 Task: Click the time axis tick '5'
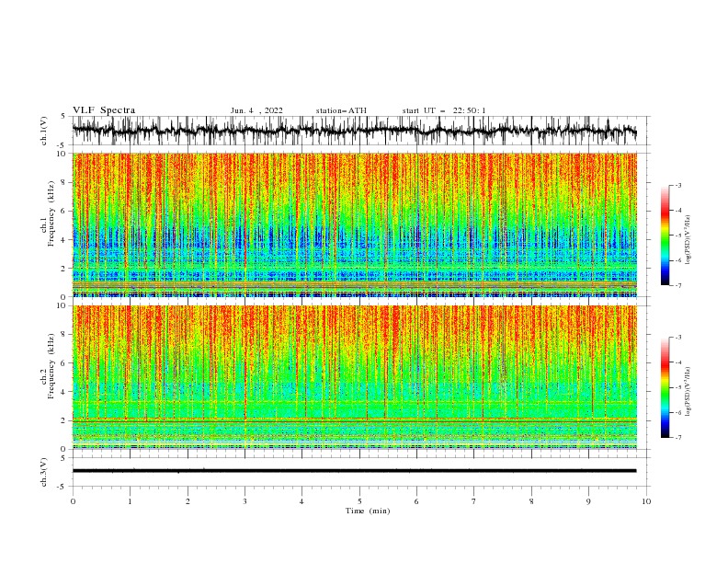pyautogui.click(x=359, y=501)
